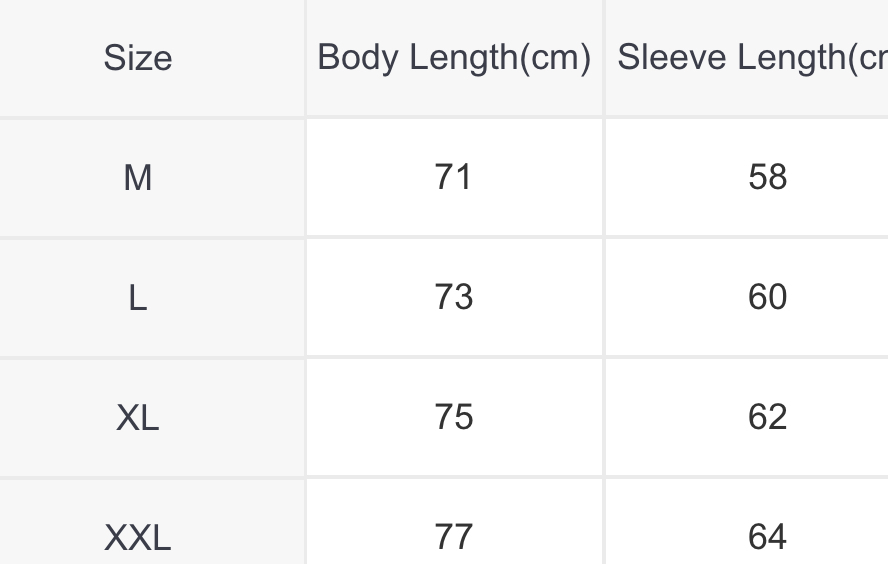
Task: Click body length value 71
Action: point(453,177)
